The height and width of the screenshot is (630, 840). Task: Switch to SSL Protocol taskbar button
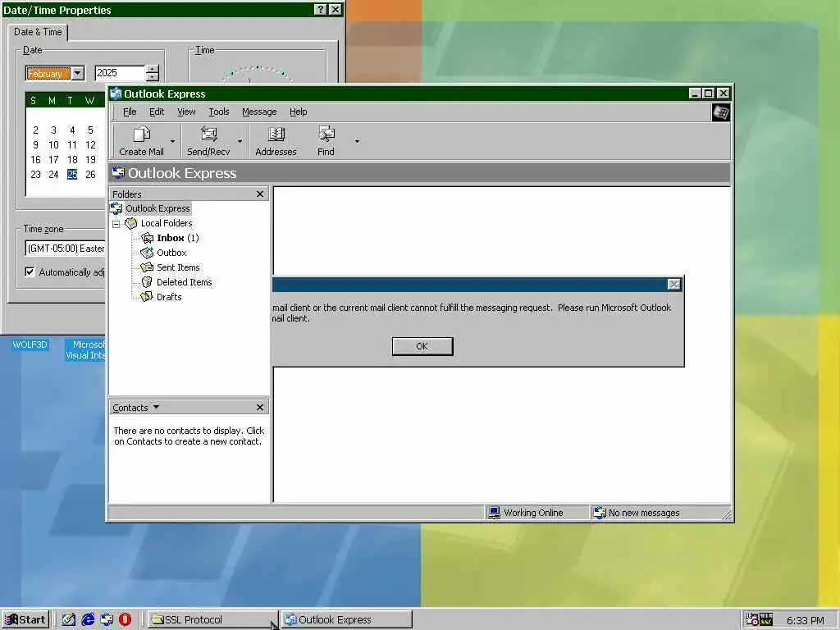(x=212, y=620)
